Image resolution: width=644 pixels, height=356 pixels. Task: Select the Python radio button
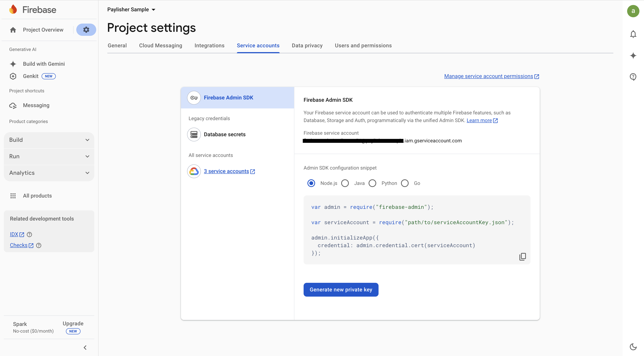[372, 183]
